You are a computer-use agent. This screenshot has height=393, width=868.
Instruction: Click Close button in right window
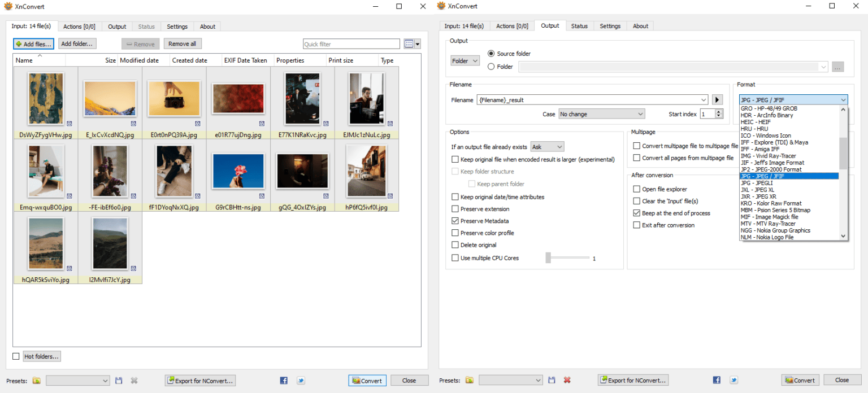(842, 380)
